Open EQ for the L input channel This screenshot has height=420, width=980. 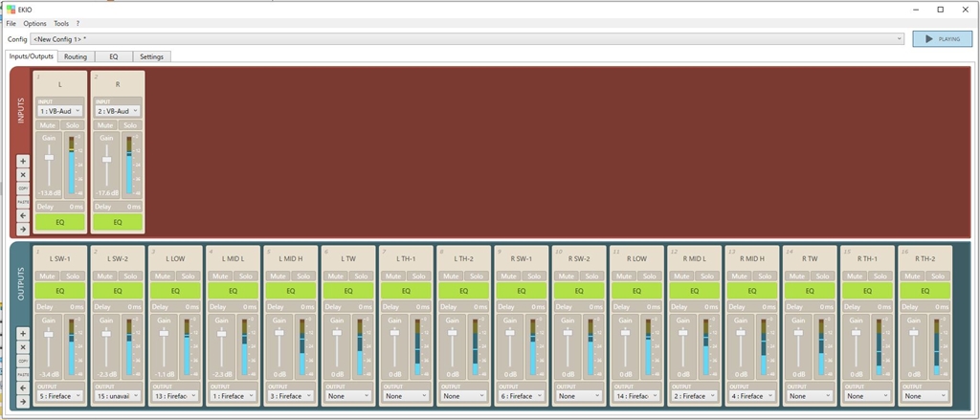(60, 222)
